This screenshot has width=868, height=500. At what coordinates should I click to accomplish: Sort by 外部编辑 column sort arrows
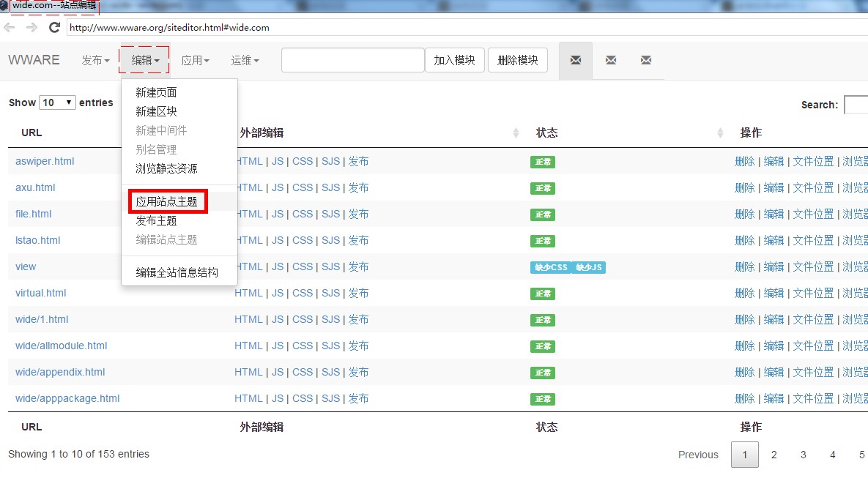coord(516,133)
